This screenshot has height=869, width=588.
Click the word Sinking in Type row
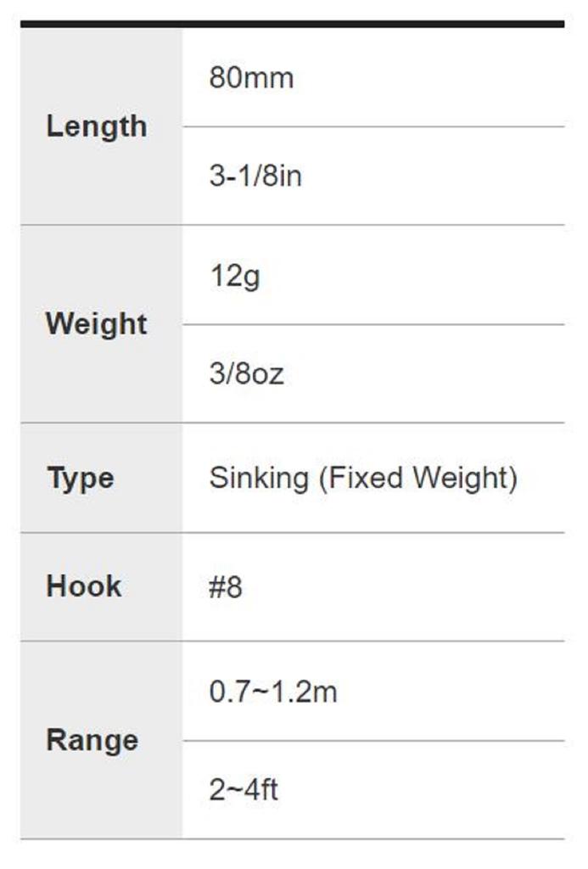point(259,478)
